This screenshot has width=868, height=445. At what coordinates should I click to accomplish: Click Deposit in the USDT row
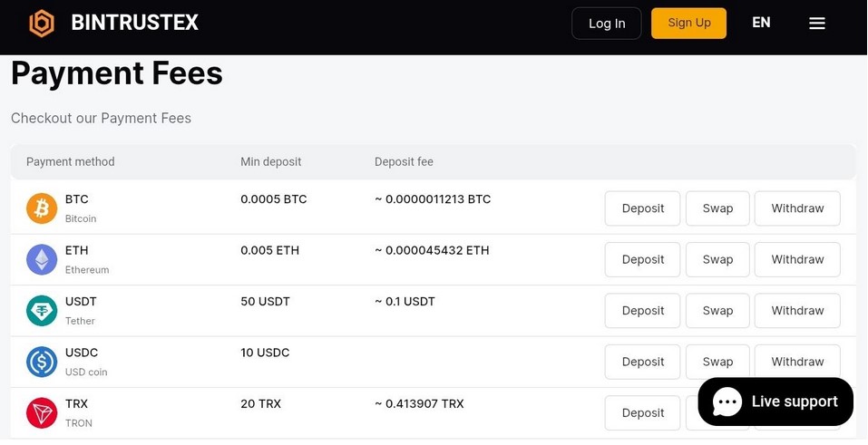pyautogui.click(x=642, y=311)
